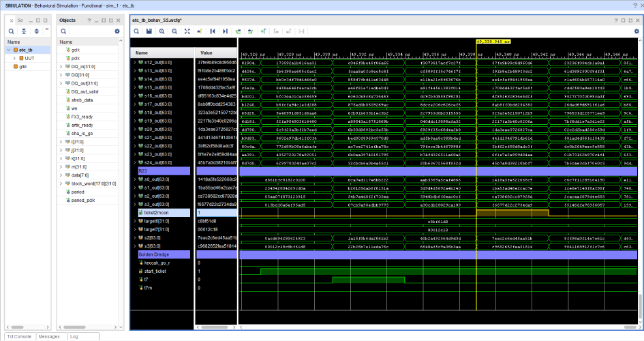
Task: Sort by waveform Name column header
Action: [x=162, y=53]
